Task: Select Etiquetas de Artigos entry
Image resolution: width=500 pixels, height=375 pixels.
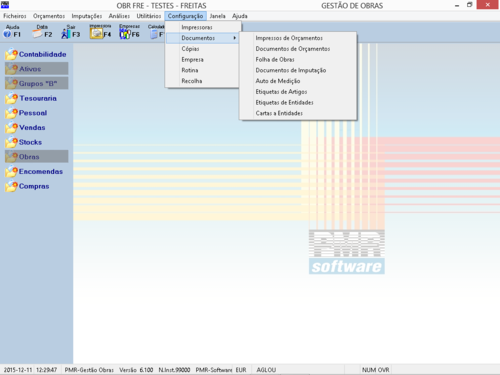Action: click(281, 92)
